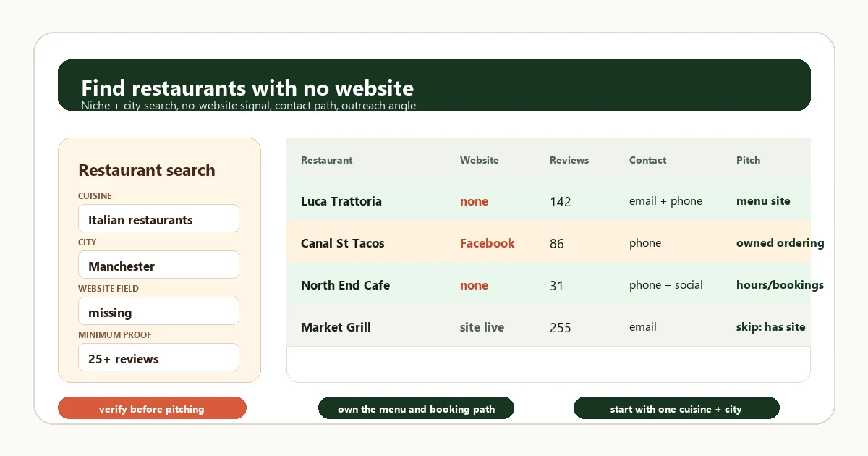The image size is (868, 456).
Task: Click the 'hours/bookings' pitch cell
Action: (780, 285)
